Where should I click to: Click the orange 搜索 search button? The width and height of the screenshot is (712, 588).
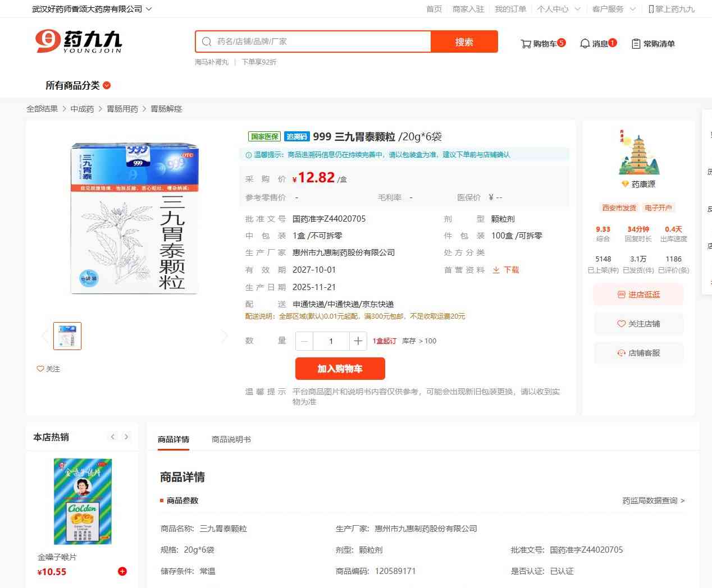[464, 42]
